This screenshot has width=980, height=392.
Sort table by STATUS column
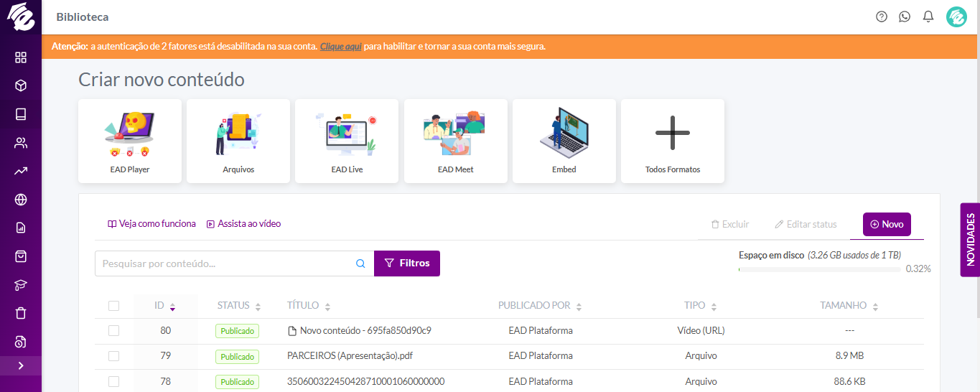(239, 306)
